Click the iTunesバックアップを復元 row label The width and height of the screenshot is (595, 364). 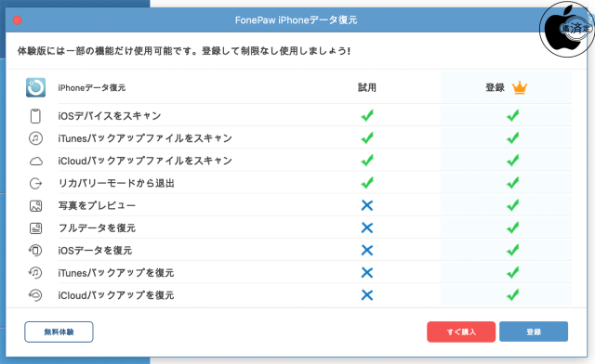point(115,273)
